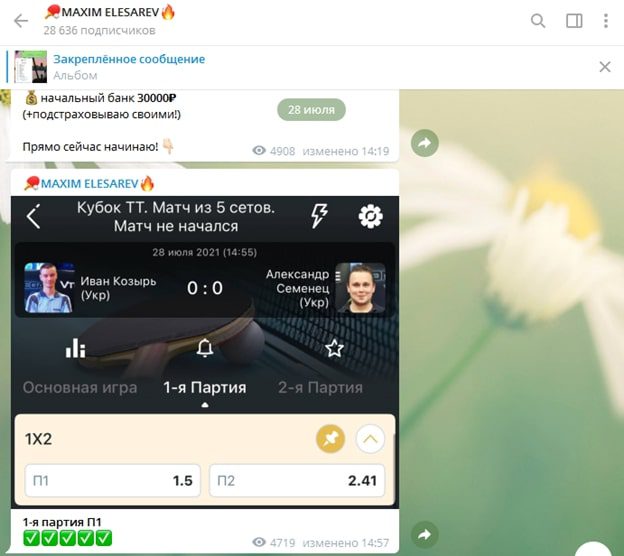Viewport: 624px width, 556px height.
Task: Click the lightning bolt icon in match header
Action: 319,216
